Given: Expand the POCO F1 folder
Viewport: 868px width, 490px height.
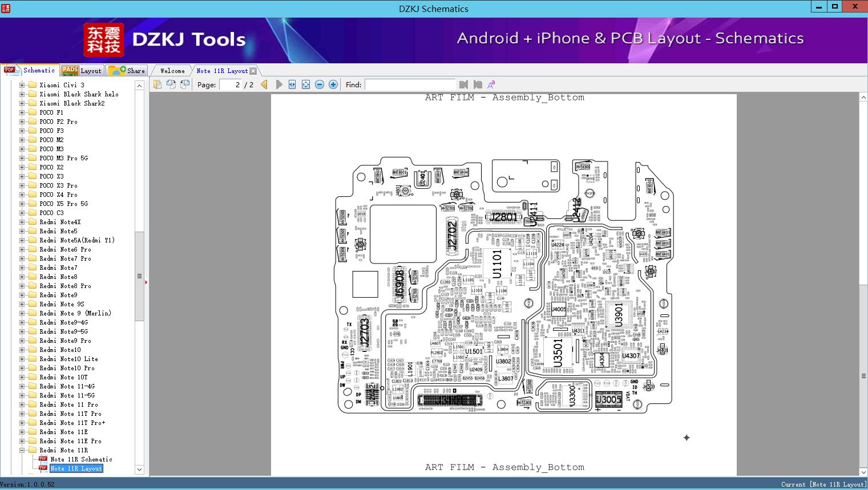Looking at the screenshot, I should (x=22, y=112).
